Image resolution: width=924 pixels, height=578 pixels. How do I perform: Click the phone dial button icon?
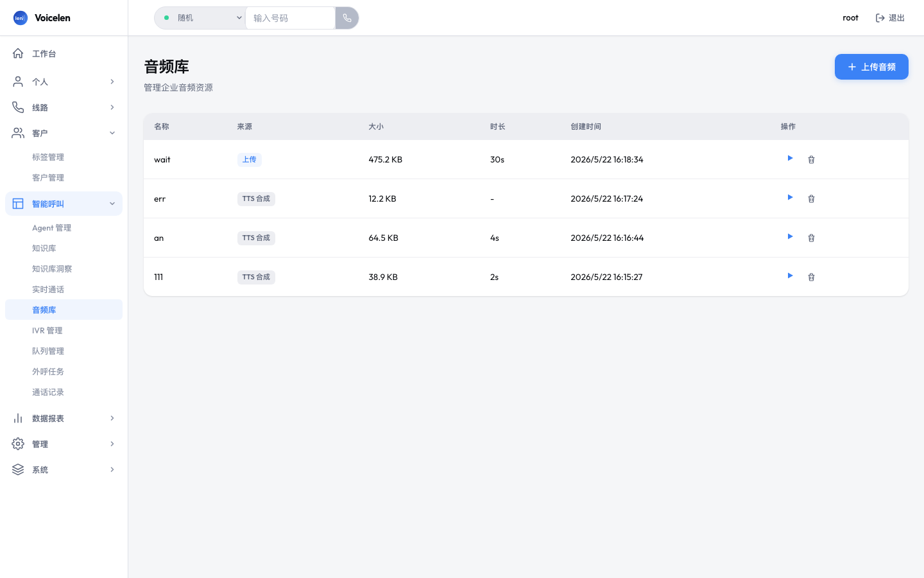coord(347,18)
